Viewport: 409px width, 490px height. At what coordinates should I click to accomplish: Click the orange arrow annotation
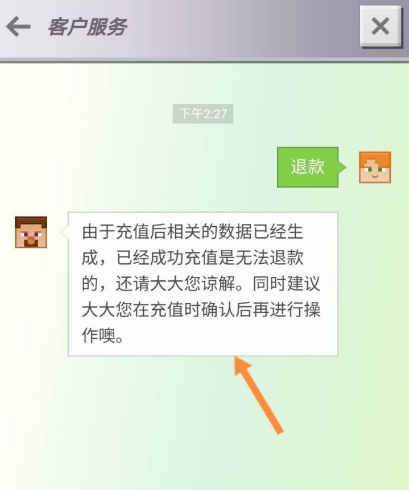(x=259, y=395)
